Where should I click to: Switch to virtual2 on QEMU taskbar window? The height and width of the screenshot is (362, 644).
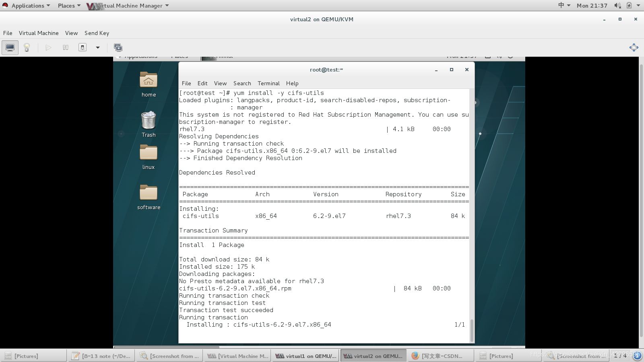[374, 356]
